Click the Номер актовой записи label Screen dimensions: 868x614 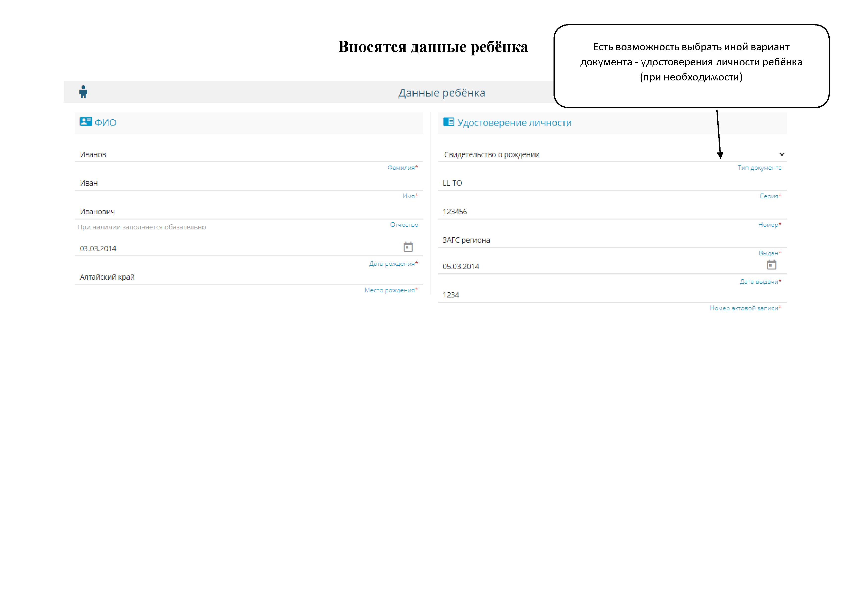[746, 308]
